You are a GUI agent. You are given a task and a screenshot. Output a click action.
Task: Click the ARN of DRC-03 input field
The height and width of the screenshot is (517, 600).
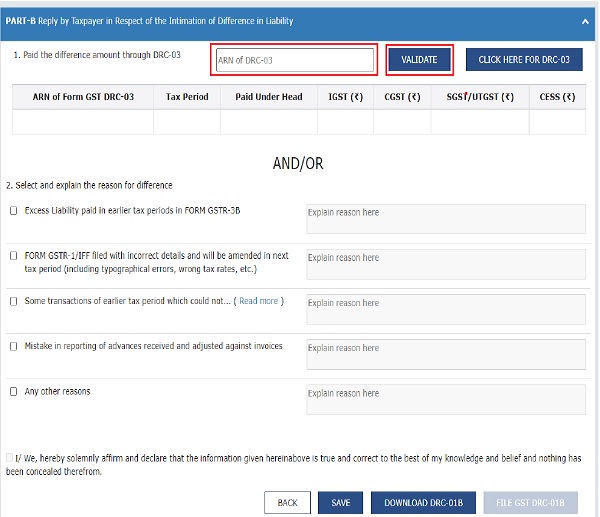pyautogui.click(x=295, y=60)
